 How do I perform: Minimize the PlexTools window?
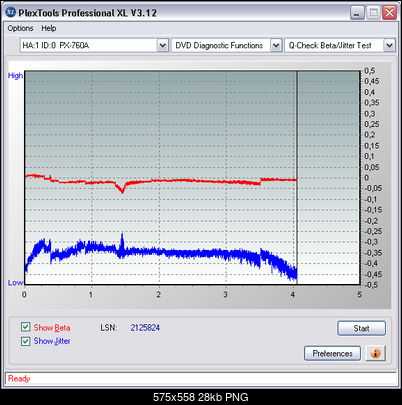tap(357, 13)
